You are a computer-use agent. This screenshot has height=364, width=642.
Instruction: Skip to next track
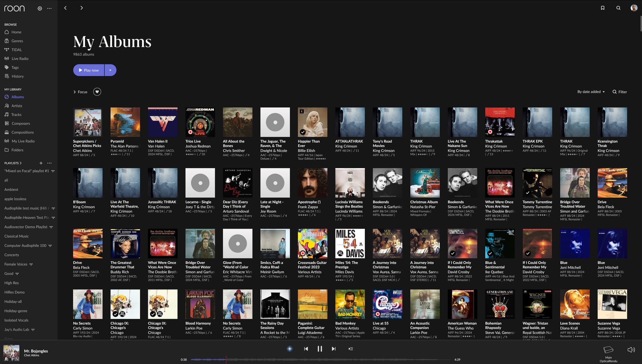pos(333,349)
